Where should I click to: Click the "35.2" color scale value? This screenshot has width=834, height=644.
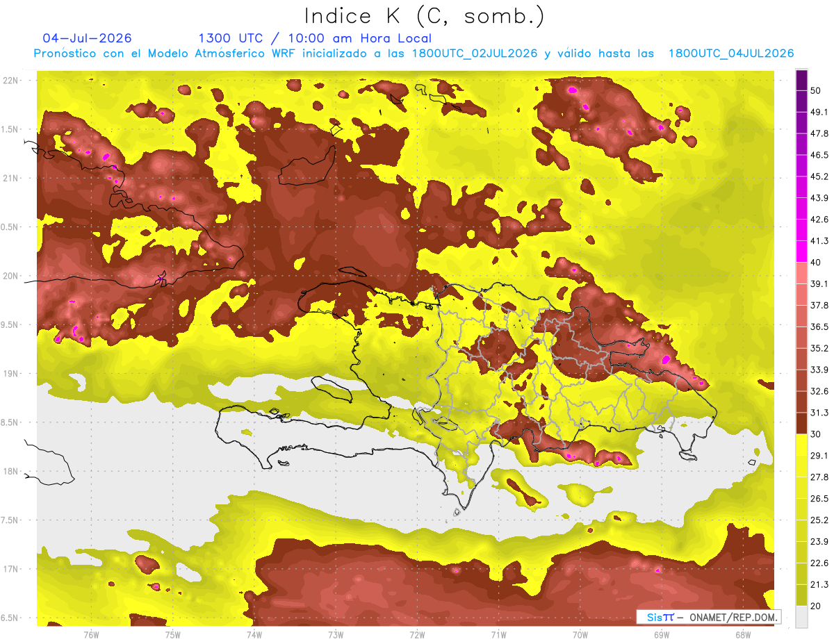(x=819, y=348)
